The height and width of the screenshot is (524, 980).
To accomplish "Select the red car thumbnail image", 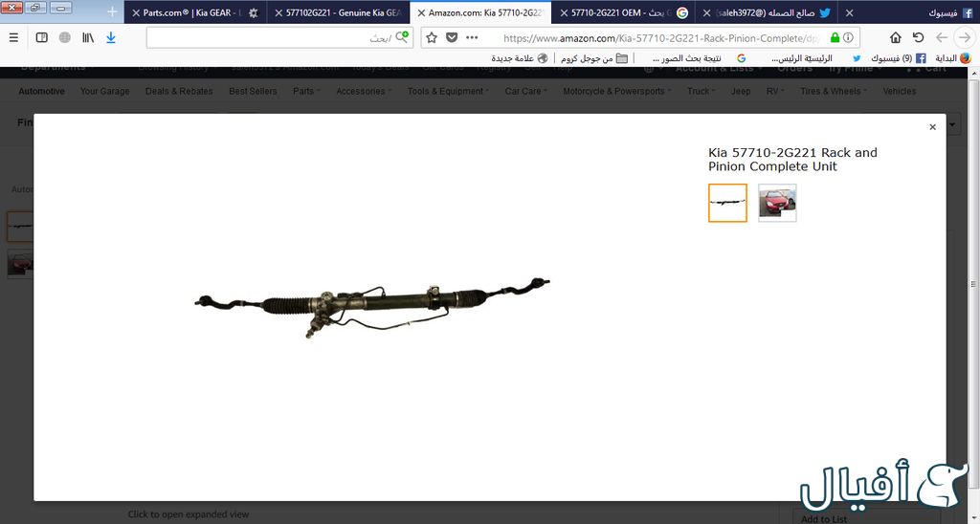I will (x=777, y=203).
